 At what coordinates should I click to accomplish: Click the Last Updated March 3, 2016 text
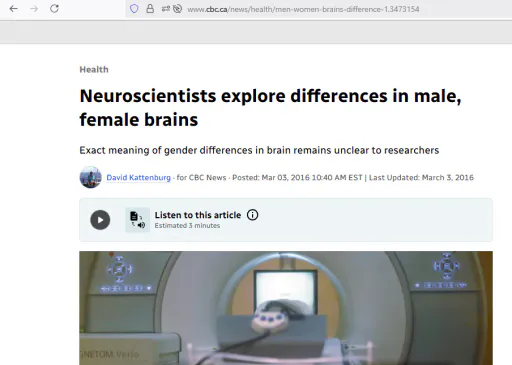pyautogui.click(x=421, y=177)
